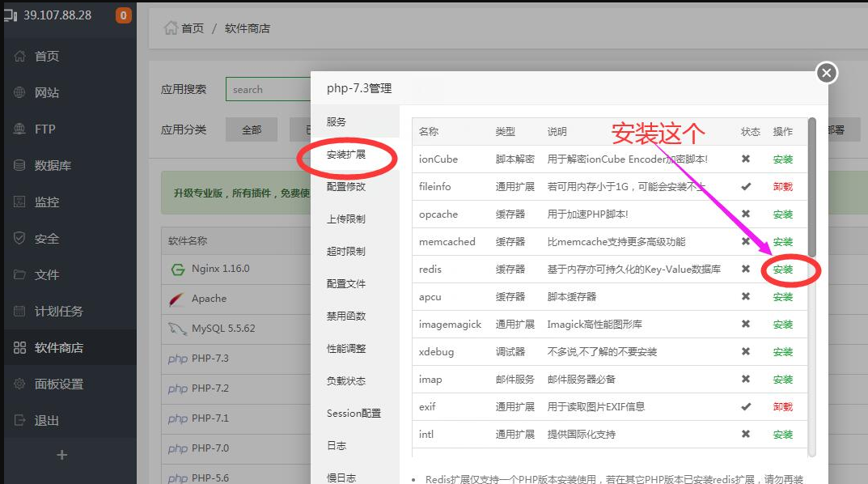Viewport: 868px width, 484px height.
Task: Select the 性能调整 tab
Action: point(346,348)
